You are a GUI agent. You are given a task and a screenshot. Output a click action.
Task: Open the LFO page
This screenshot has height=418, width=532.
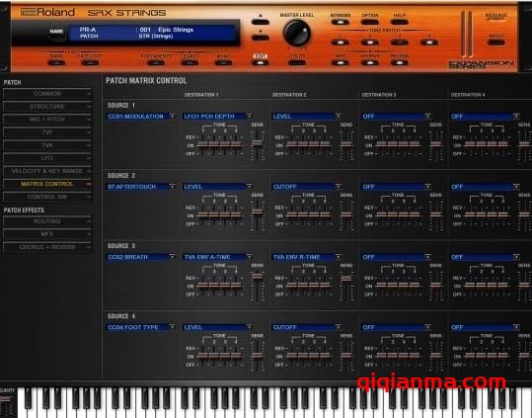(47, 158)
